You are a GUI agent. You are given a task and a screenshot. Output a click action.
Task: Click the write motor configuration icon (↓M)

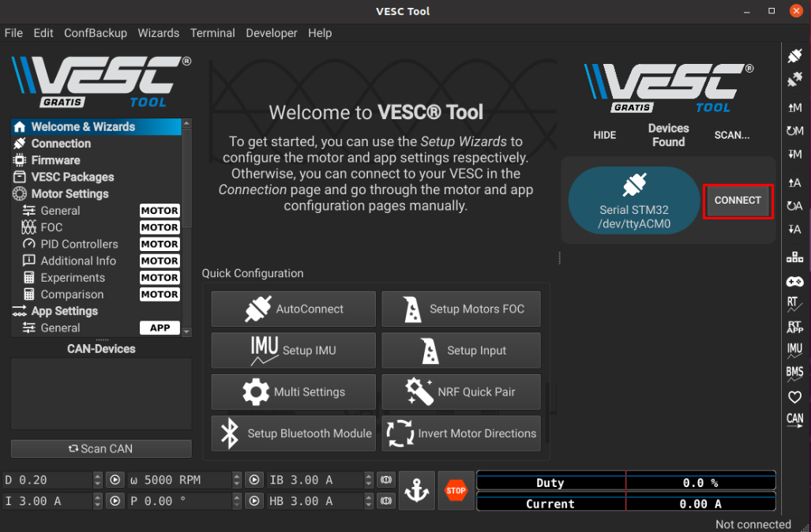coord(794,154)
